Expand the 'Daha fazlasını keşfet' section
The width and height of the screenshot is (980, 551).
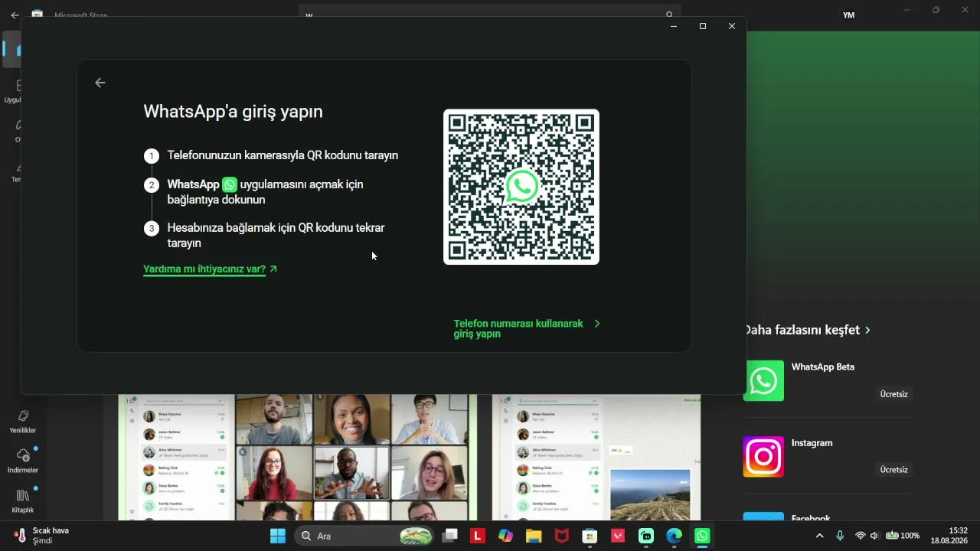807,330
